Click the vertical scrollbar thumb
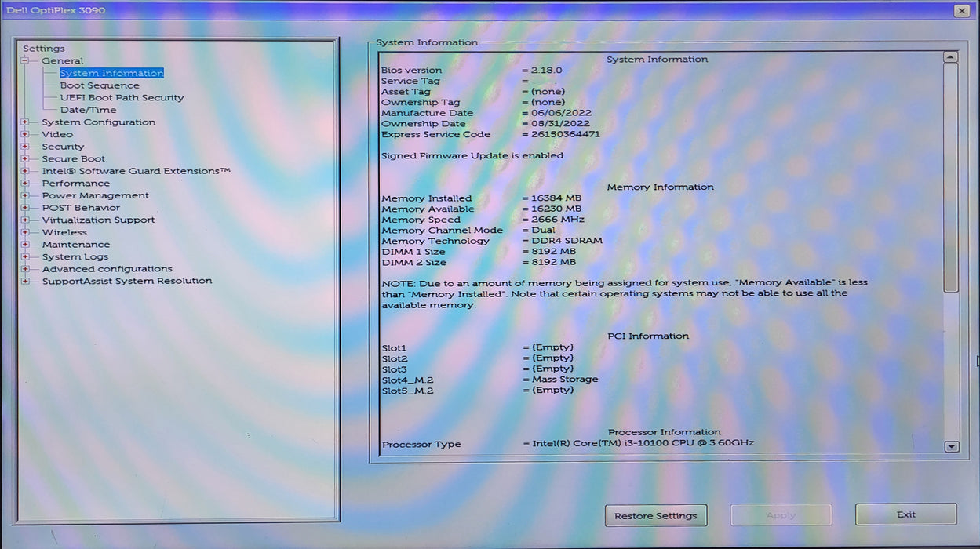Screen dimensions: 980x549 (x=951, y=177)
